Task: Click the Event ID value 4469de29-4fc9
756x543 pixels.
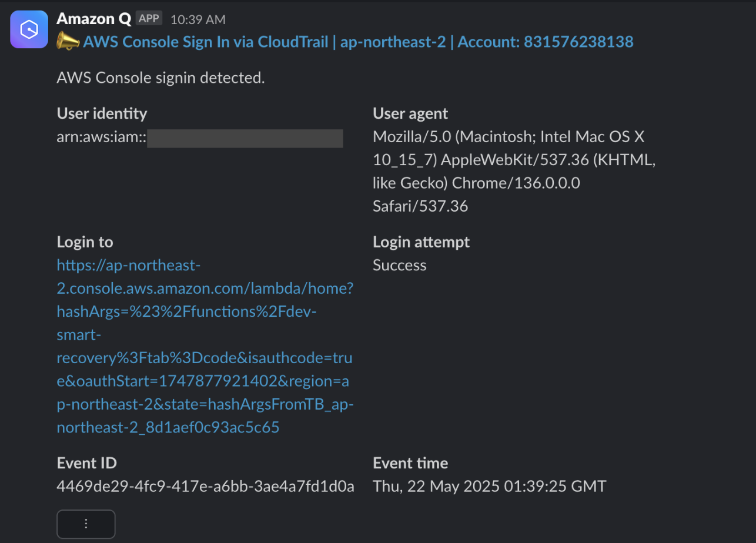Action: pyautogui.click(x=205, y=487)
